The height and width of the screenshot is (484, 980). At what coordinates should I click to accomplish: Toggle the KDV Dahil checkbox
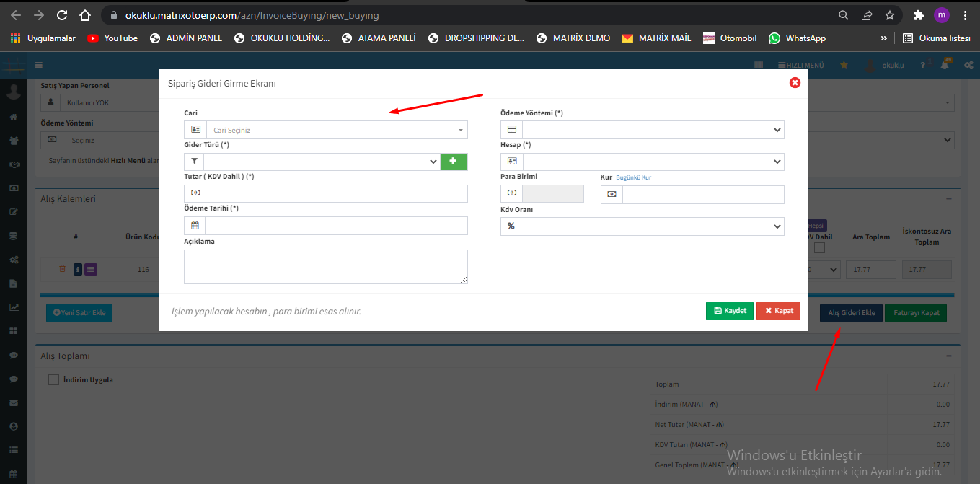[x=819, y=248]
